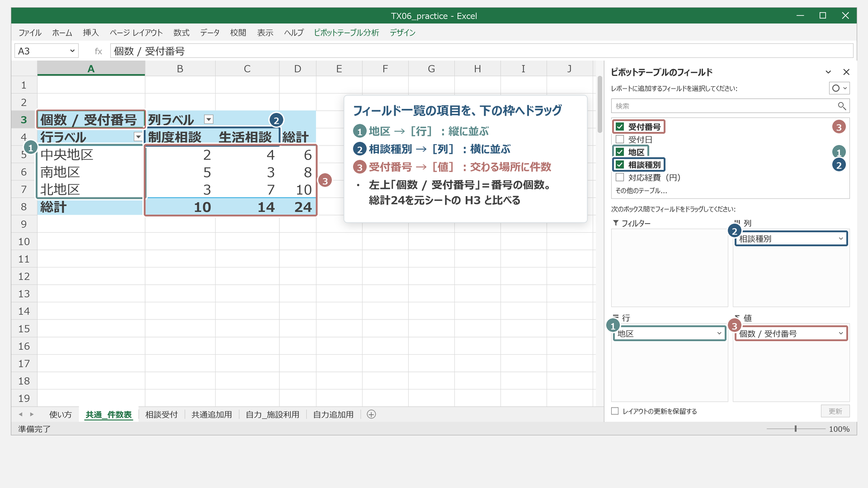Open the fx insert function icon
This screenshot has width=868, height=488.
tap(98, 51)
